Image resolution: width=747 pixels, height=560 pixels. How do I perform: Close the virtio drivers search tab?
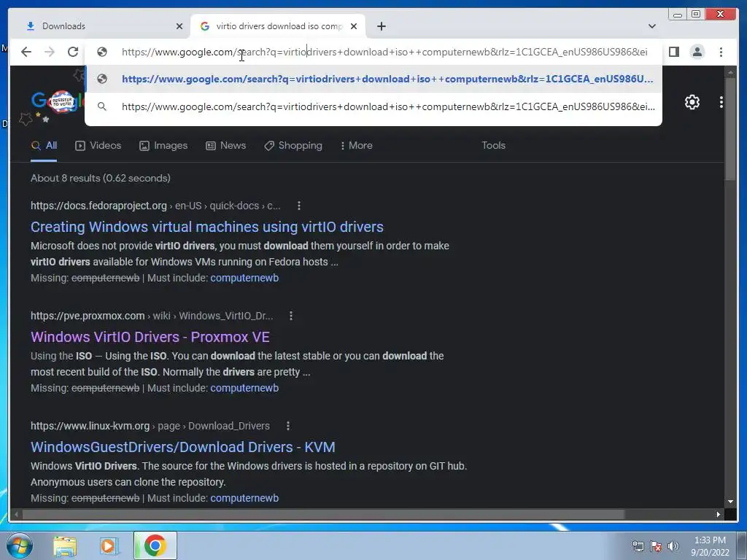354,26
